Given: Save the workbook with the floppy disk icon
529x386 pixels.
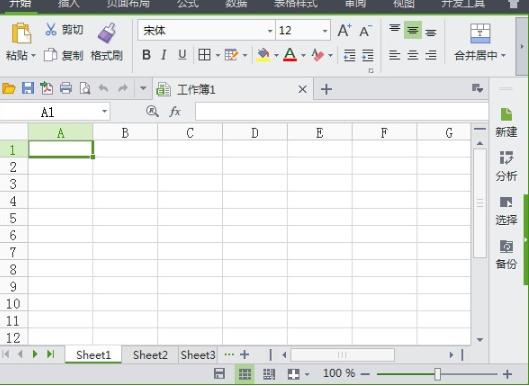Looking at the screenshot, I should (28, 88).
